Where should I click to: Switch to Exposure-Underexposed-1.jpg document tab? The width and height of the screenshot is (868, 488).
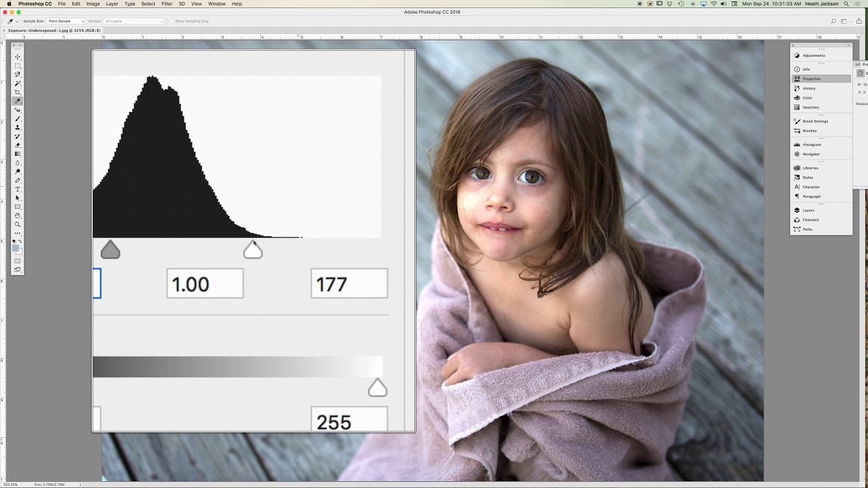(54, 30)
